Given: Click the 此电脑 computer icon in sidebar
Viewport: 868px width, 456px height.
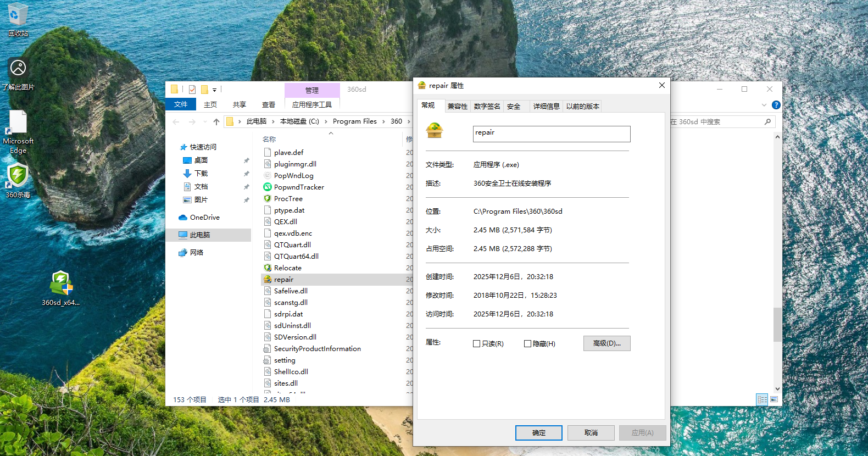Looking at the screenshot, I should pyautogui.click(x=183, y=235).
